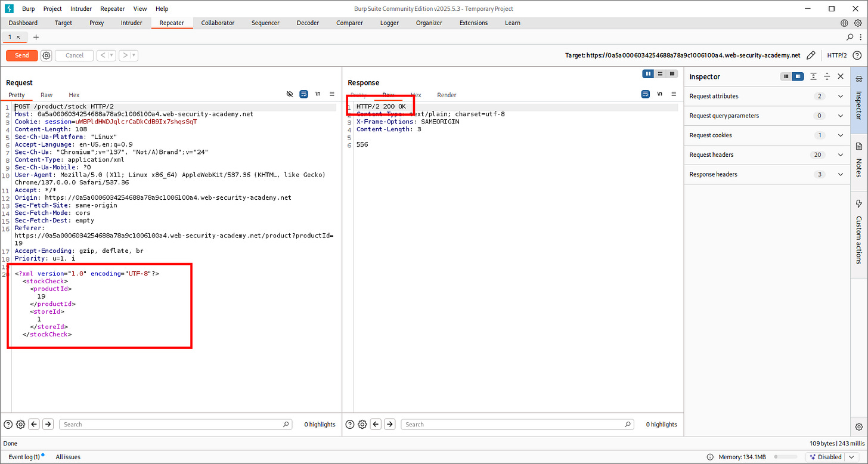
Task: Click the globe icon beside settings
Action: click(x=844, y=23)
